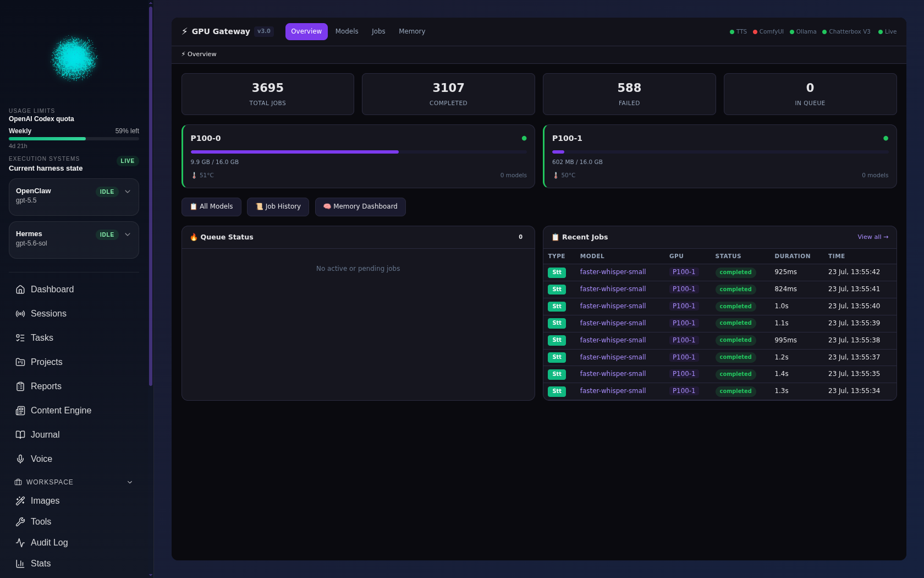Click the GPU Gateway lightning bolt icon
This screenshot has width=924, height=578.
tap(185, 31)
